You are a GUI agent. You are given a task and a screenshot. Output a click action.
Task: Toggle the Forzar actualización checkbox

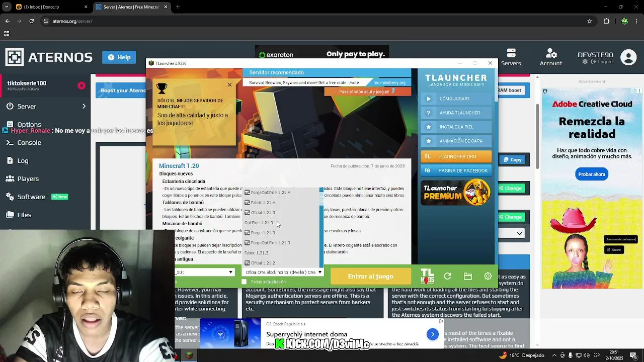click(244, 282)
